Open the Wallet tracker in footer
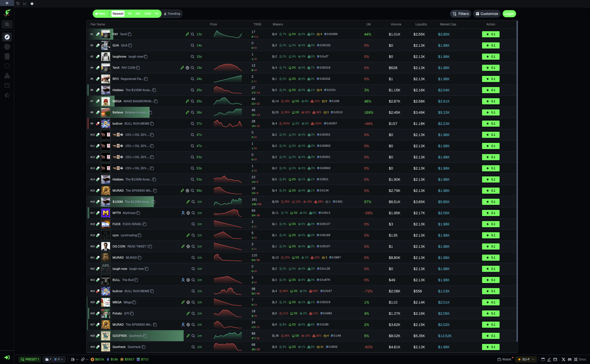 point(504,359)
